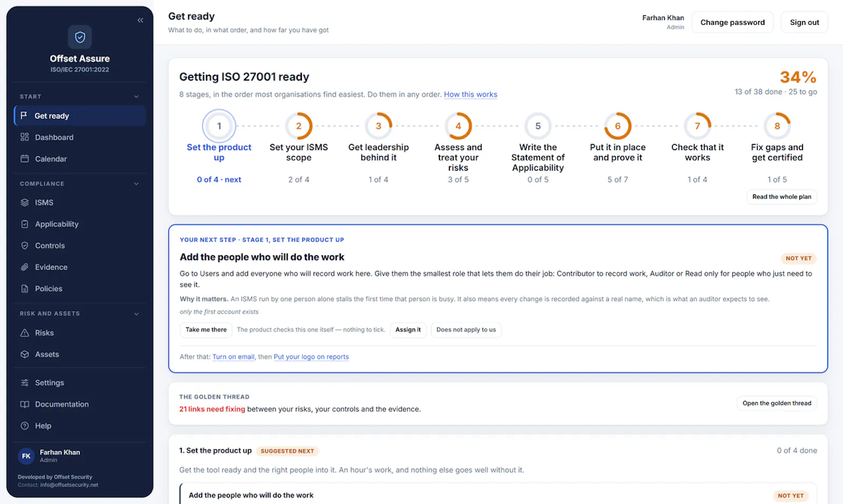Image resolution: width=843 pixels, height=504 pixels.
Task: Click the Change password button
Action: pos(732,22)
